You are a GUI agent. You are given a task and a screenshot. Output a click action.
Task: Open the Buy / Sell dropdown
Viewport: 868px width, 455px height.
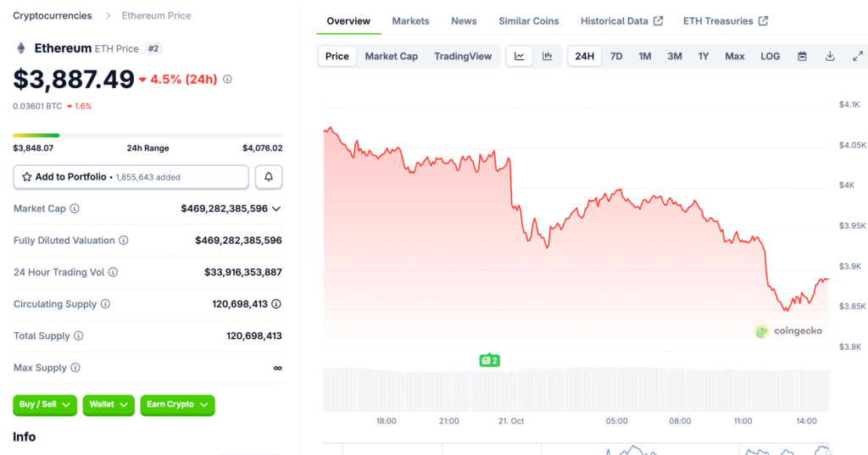[x=45, y=405]
